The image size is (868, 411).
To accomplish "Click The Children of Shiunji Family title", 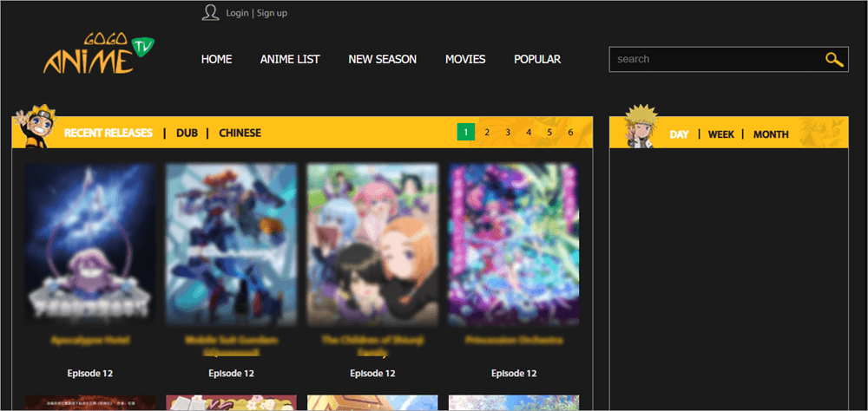I will [372, 346].
